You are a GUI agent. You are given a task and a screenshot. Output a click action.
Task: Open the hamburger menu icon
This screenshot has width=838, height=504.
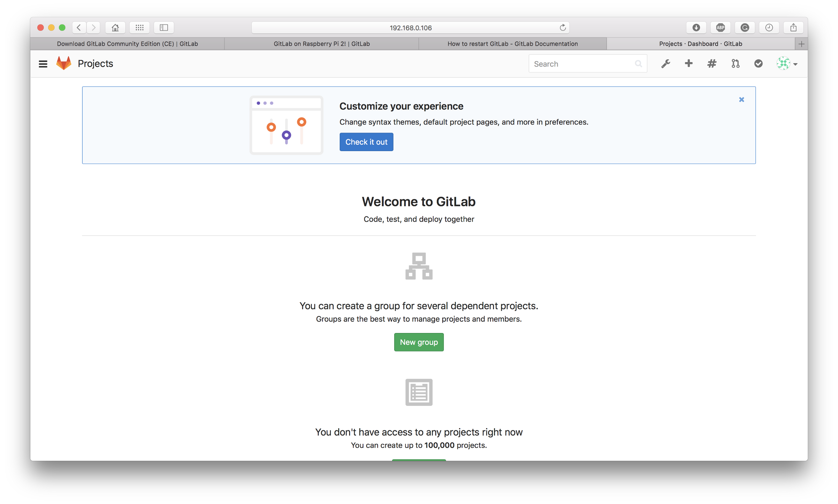click(43, 64)
